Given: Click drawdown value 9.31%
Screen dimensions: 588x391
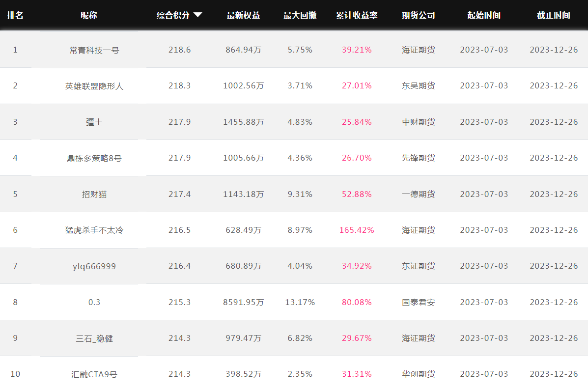Looking at the screenshot, I should (x=300, y=194).
